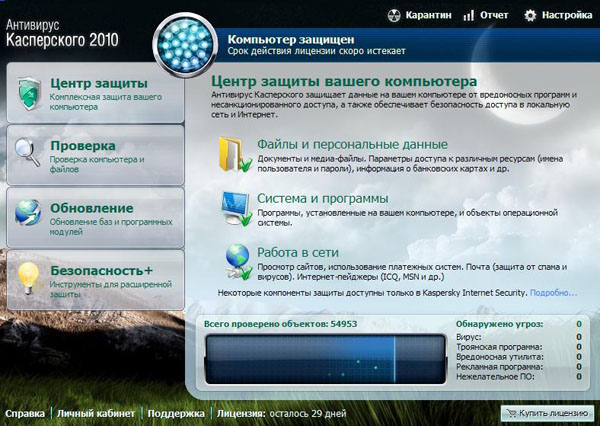Click Срок действия лицензии скоро истекает

pyautogui.click(x=316, y=51)
